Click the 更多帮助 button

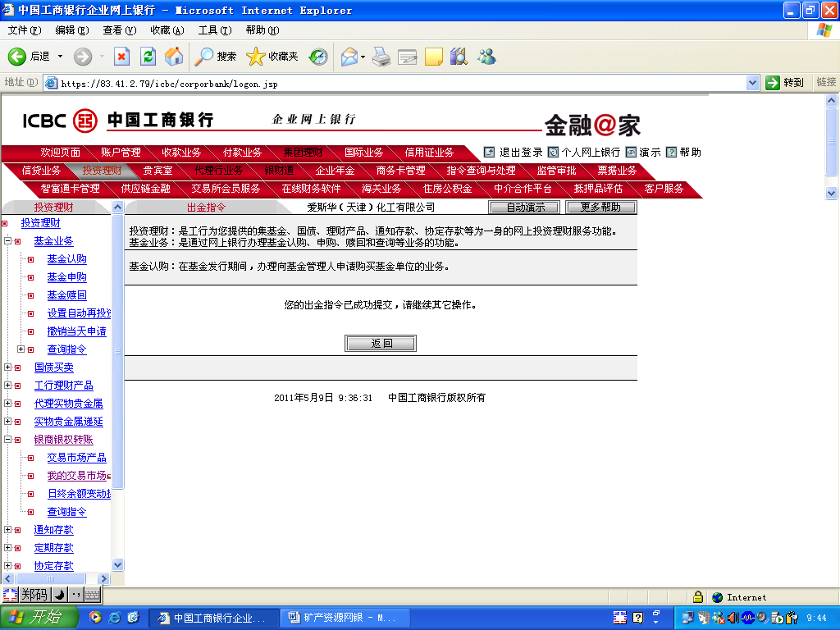[x=601, y=207]
